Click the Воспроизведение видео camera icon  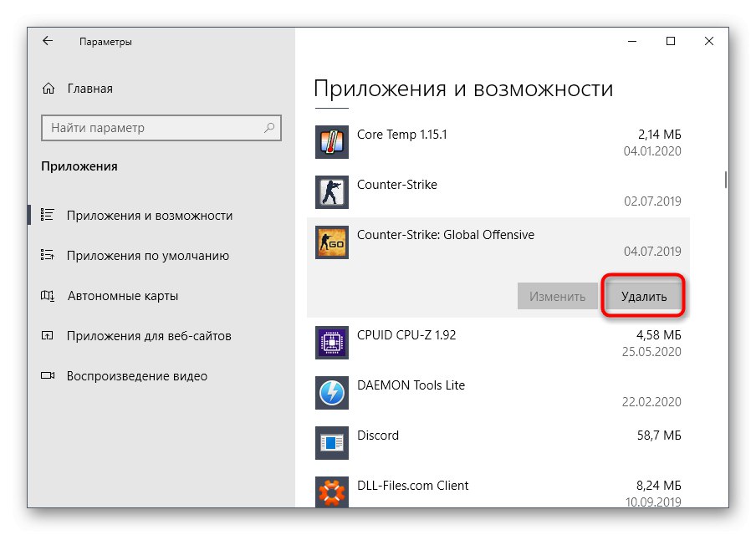(48, 375)
